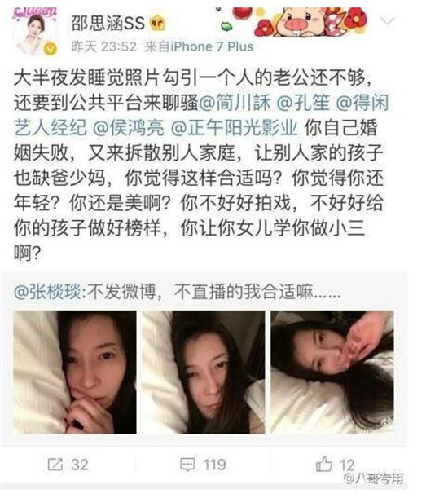The image size is (448, 498).
Task: Click the member crown badge icon
Action: click(x=158, y=23)
